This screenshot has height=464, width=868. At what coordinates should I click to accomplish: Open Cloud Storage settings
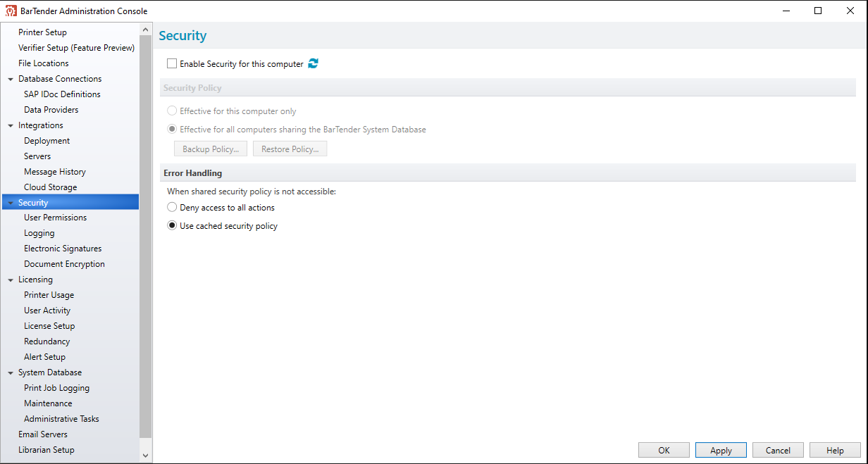pyautogui.click(x=50, y=187)
